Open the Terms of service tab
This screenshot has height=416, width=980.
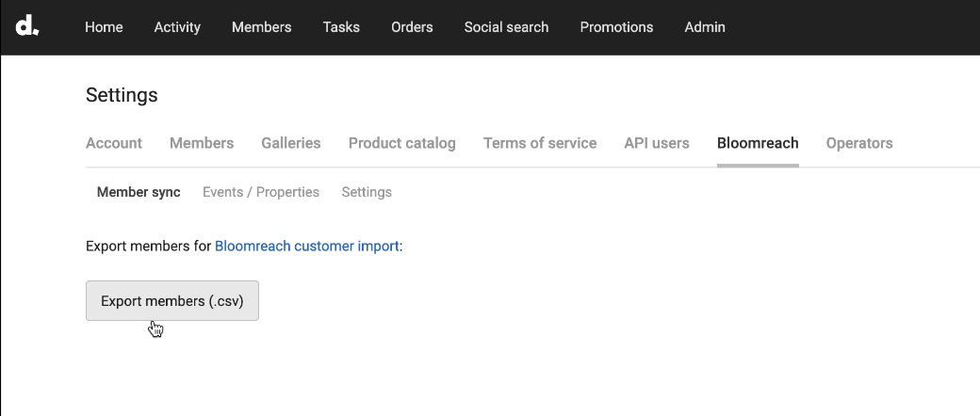point(540,143)
